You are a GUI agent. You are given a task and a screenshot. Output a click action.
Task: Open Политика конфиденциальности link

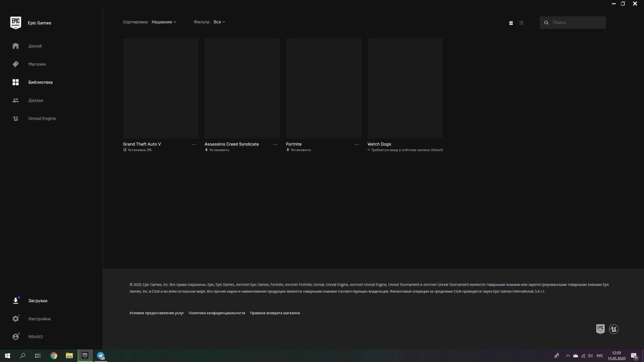click(217, 313)
